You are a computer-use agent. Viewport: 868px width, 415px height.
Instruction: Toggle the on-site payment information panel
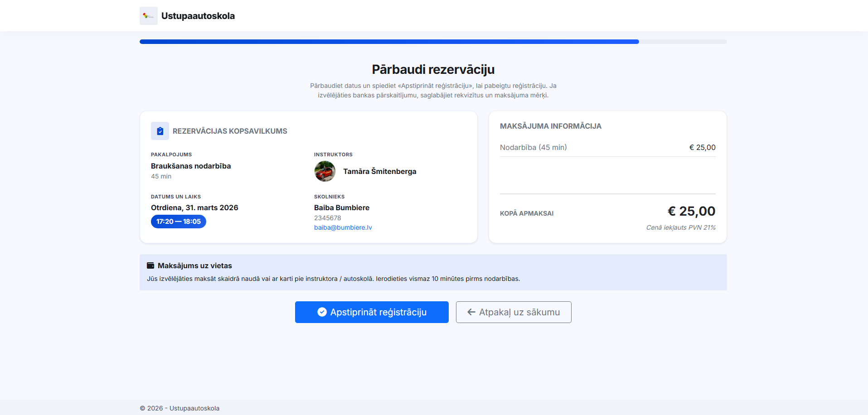(x=433, y=272)
